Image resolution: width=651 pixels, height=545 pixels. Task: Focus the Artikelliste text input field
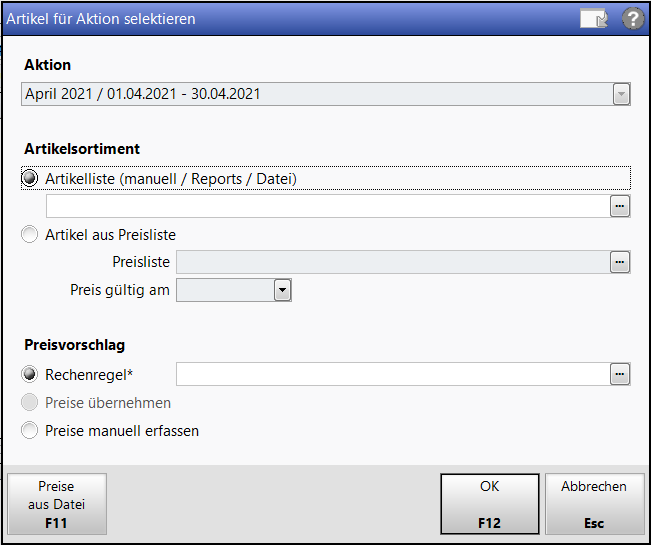tap(328, 206)
